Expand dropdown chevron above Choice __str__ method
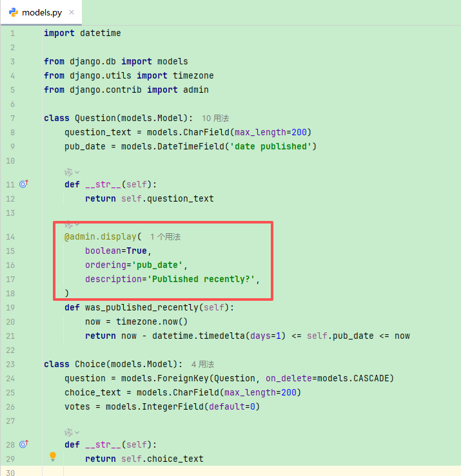The width and height of the screenshot is (461, 476). click(x=77, y=432)
